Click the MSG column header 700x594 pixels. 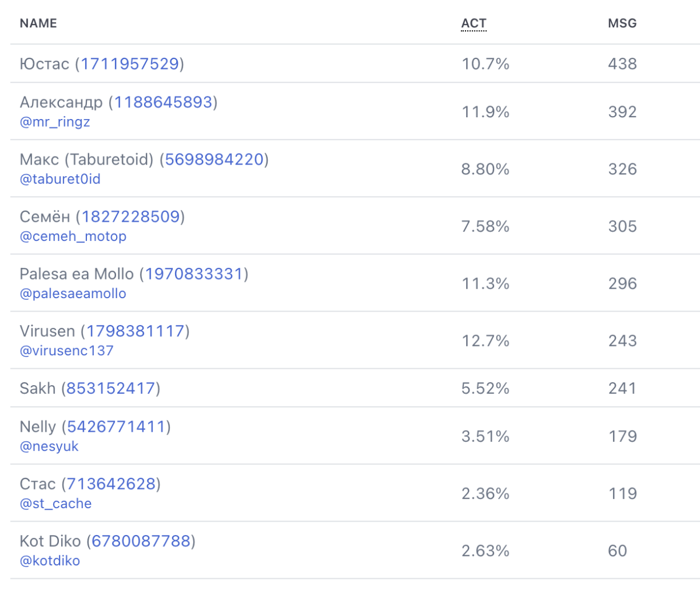click(622, 23)
